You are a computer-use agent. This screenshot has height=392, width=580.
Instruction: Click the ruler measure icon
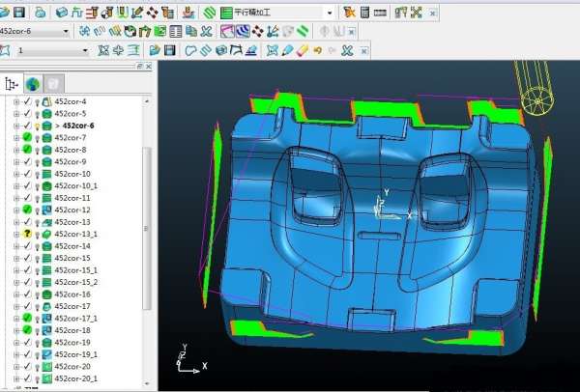pos(380,13)
